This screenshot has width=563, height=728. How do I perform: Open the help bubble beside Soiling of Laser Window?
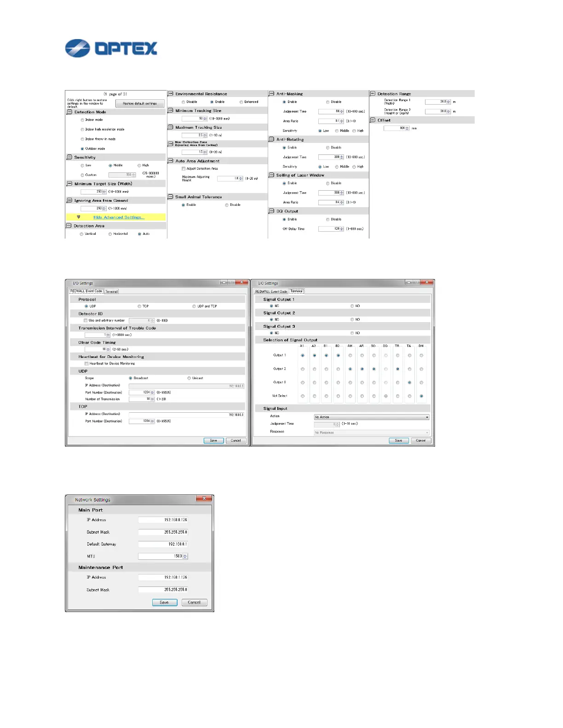pyautogui.click(x=271, y=175)
